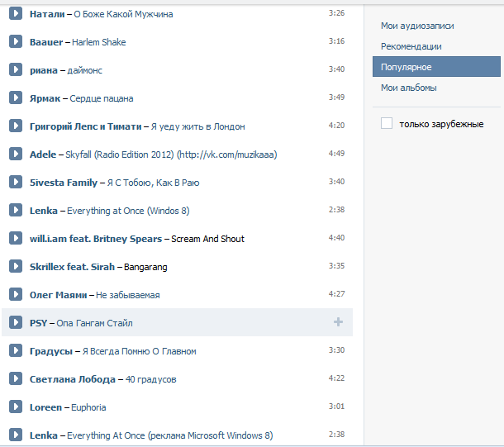Click artist link Adele
Image resolution: width=504 pixels, height=447 pixels.
[43, 155]
